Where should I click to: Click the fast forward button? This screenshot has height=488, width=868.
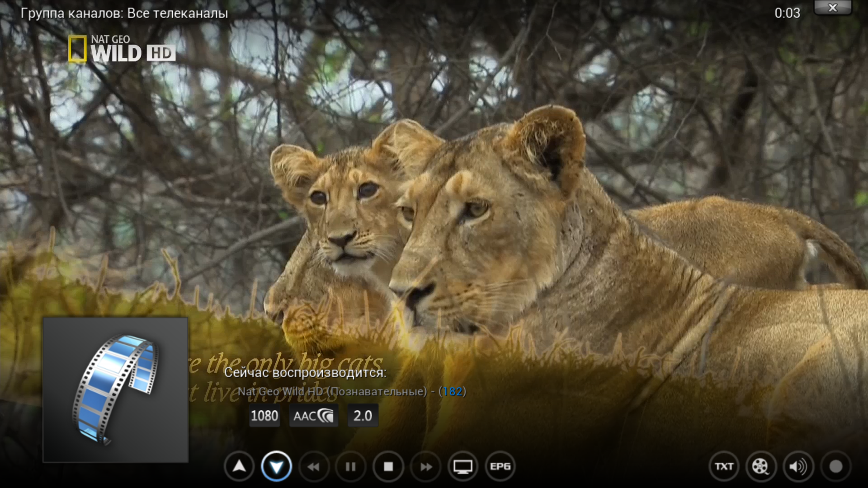point(425,466)
